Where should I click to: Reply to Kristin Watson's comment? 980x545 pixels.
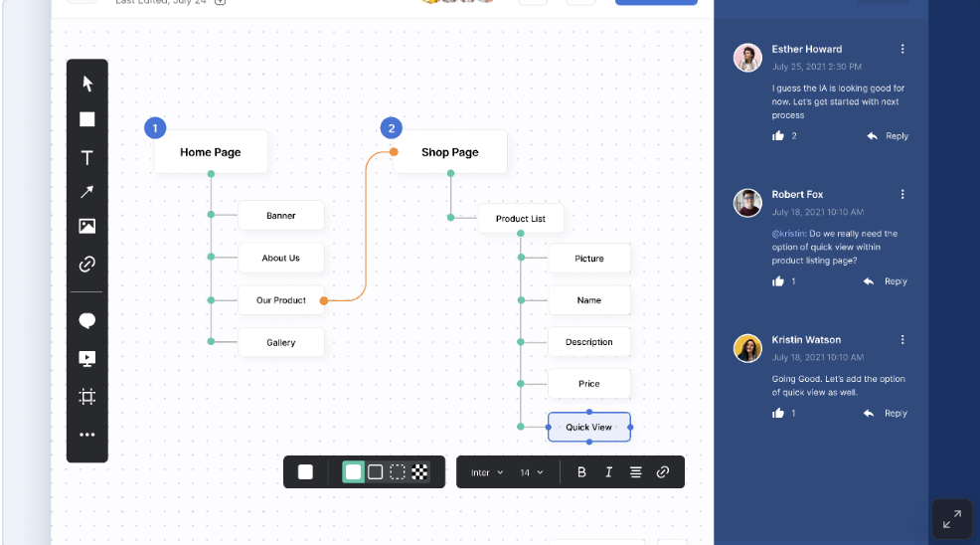coord(885,413)
